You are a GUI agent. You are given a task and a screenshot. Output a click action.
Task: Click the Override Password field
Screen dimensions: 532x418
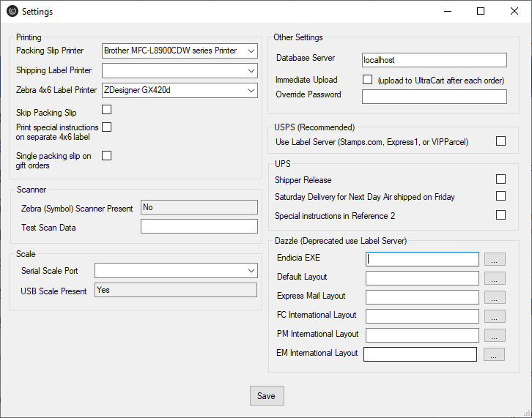click(435, 97)
